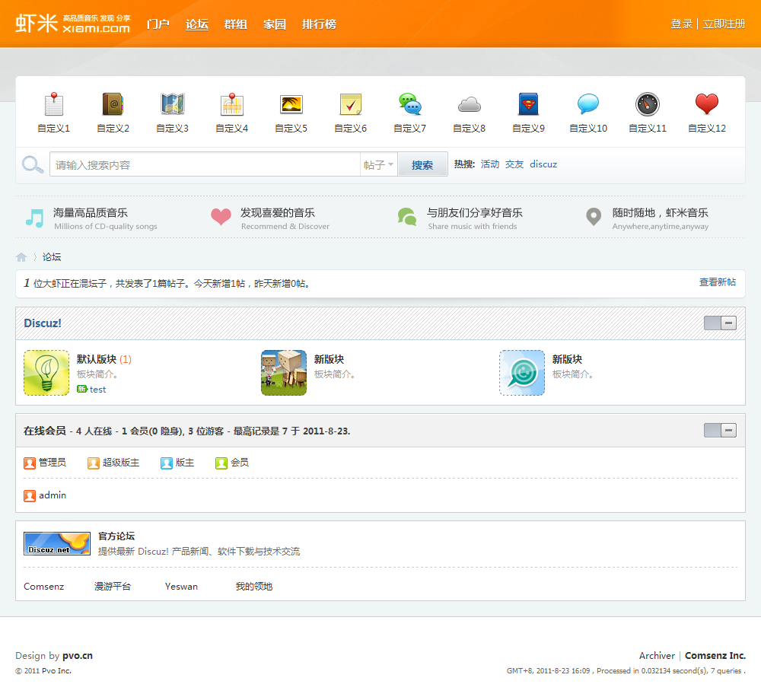Screen dimensions: 761x700
Task: Click the green chat bubbles feature icon
Action: click(406, 217)
